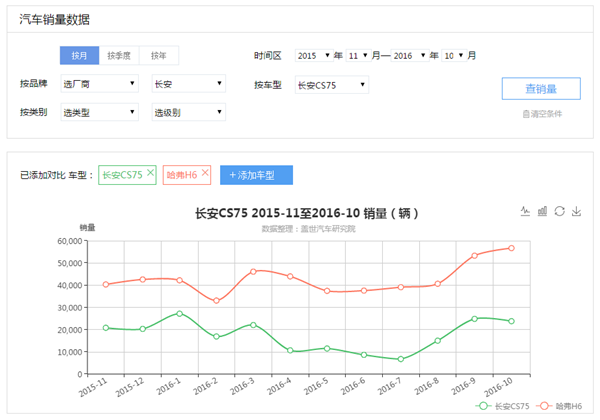Open the 长安CS75 model dropdown
Screen dimensions: 600x420
(x=332, y=85)
